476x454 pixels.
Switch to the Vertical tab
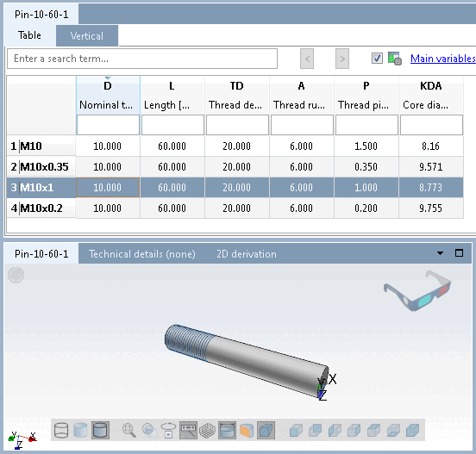87,36
